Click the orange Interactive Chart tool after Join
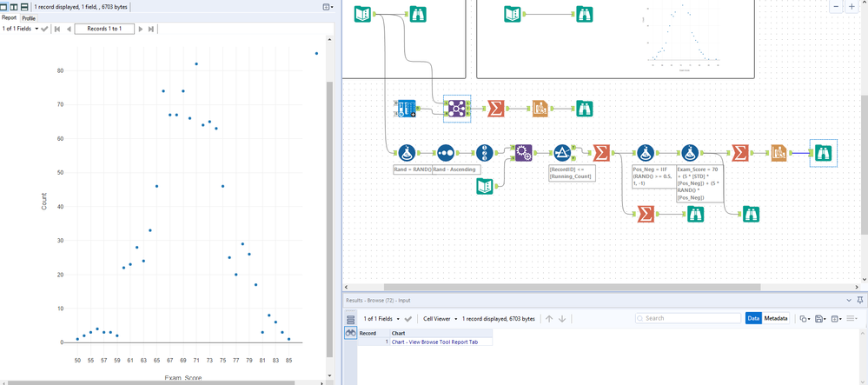 coord(540,109)
